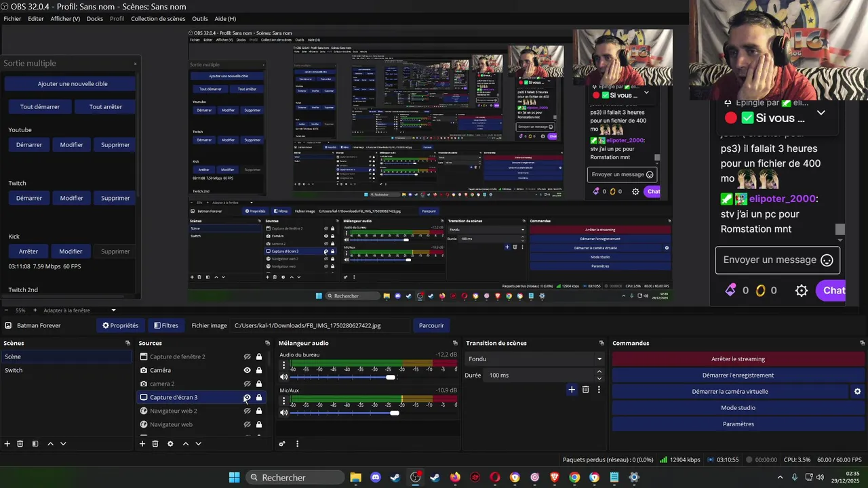Increase Durée with the up stepper arrow
The image size is (868, 488).
599,372
